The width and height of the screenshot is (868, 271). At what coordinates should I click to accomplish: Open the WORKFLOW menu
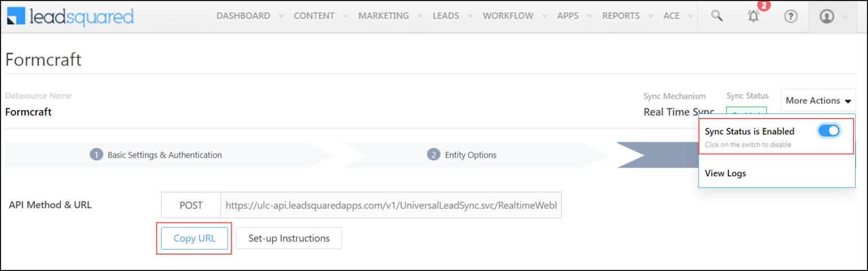(508, 16)
